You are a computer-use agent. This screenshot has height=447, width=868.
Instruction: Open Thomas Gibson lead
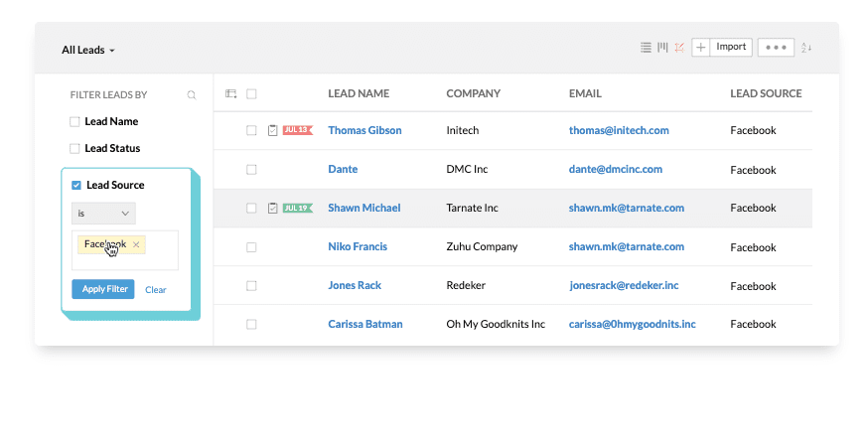[364, 130]
